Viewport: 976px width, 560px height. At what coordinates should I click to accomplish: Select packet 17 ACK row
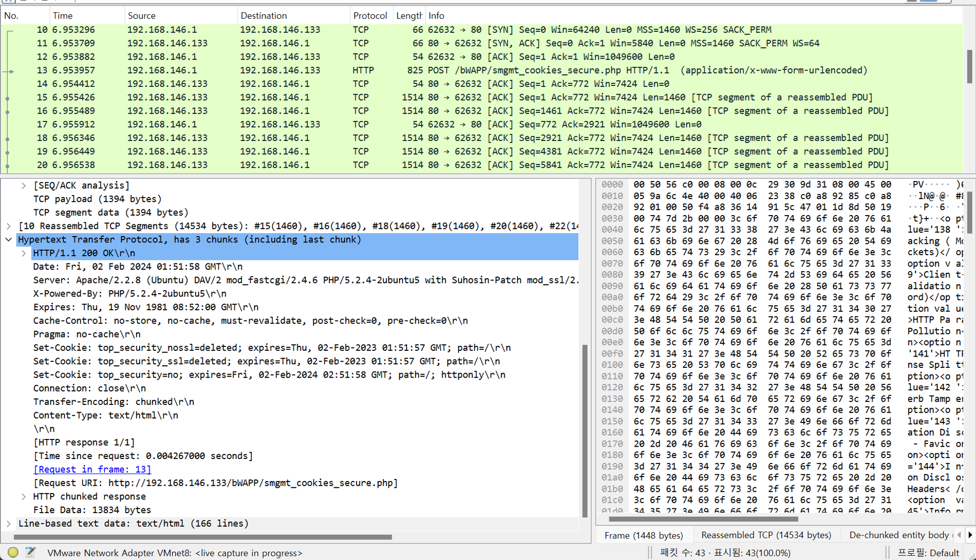tap(482, 124)
